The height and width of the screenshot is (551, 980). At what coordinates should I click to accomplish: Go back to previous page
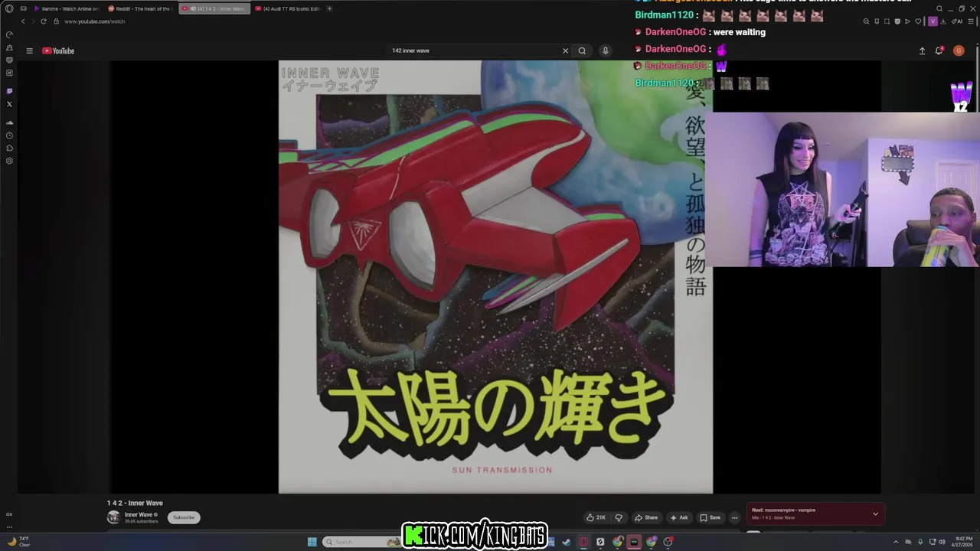23,21
